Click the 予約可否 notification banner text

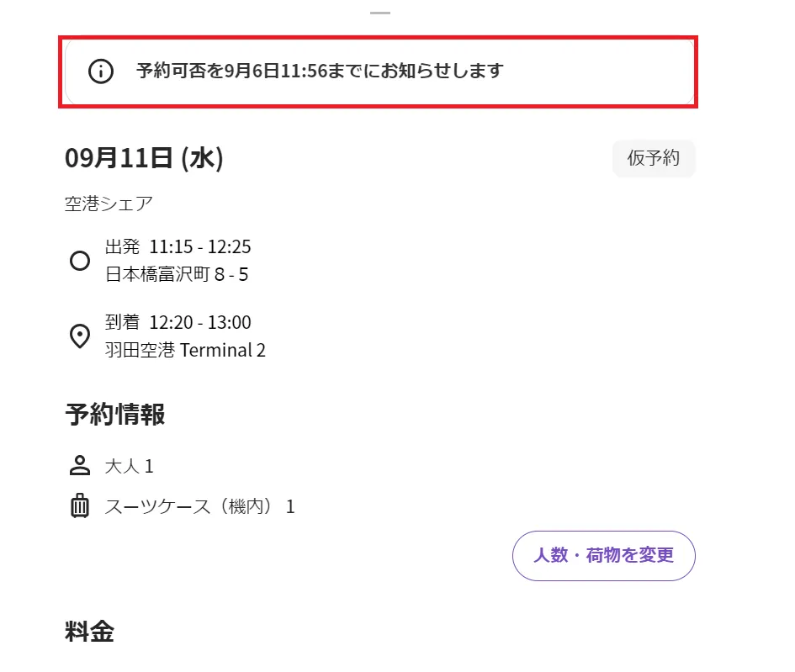pyautogui.click(x=320, y=71)
